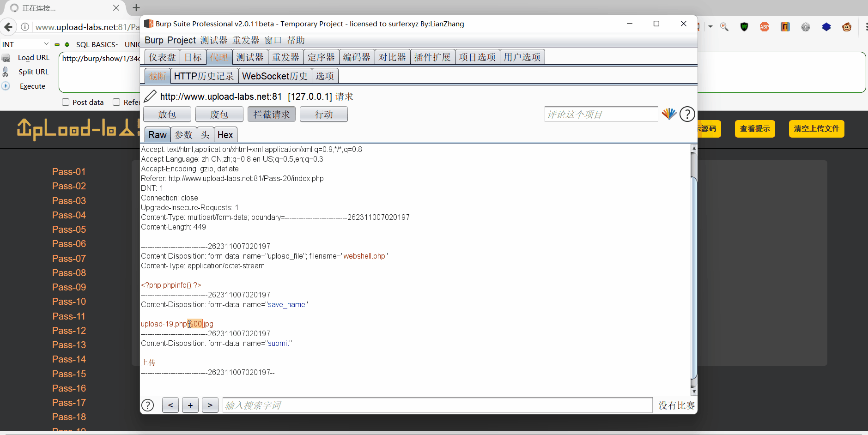
Task: Switch to the 重发器 repeater tab
Action: point(285,57)
